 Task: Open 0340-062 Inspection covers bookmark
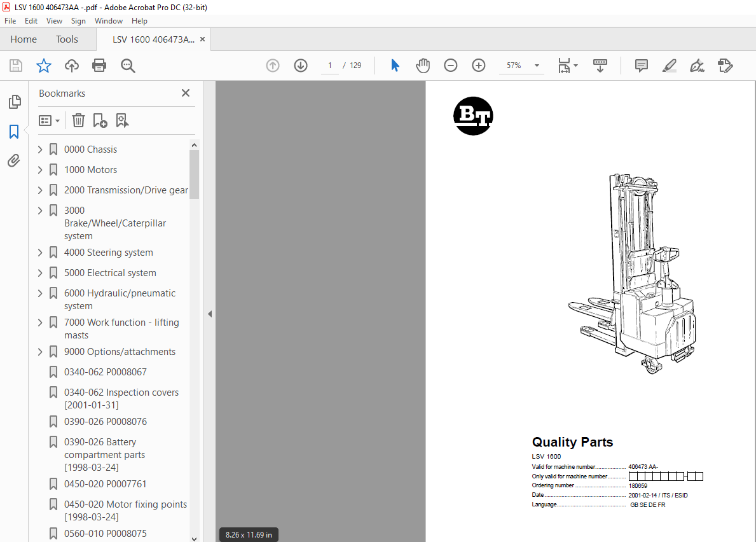121,399
